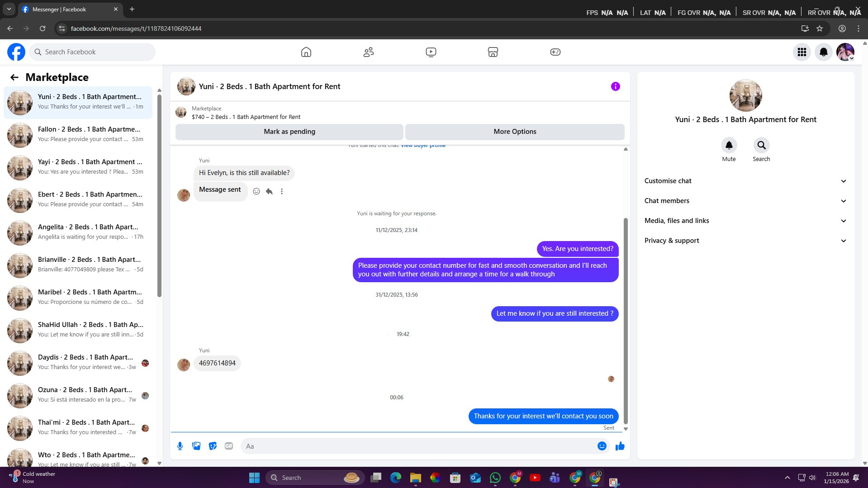Bookmark this tab with star icon
This screenshot has width=868, height=488.
820,28
